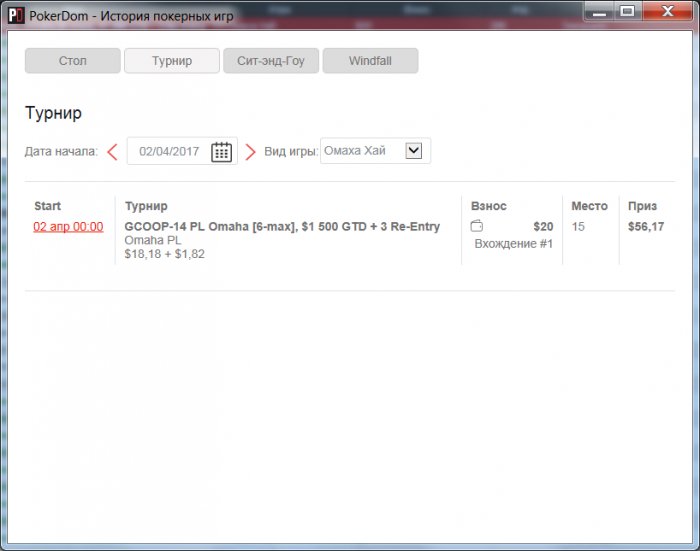This screenshot has height=551, width=700.
Task: Click the Start column header
Action: pyautogui.click(x=47, y=206)
